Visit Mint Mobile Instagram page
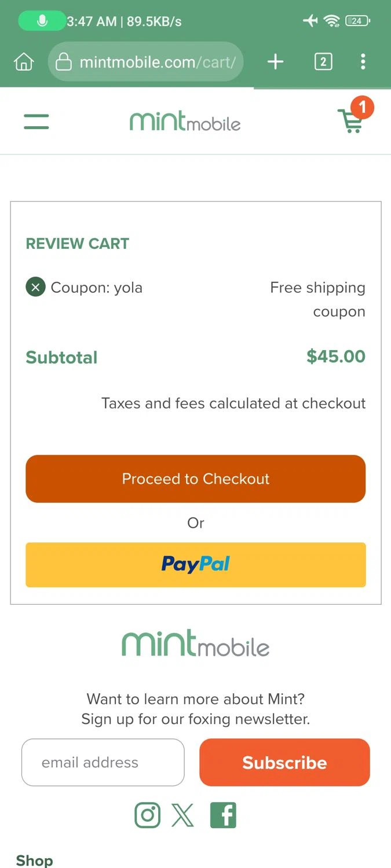 [147, 815]
